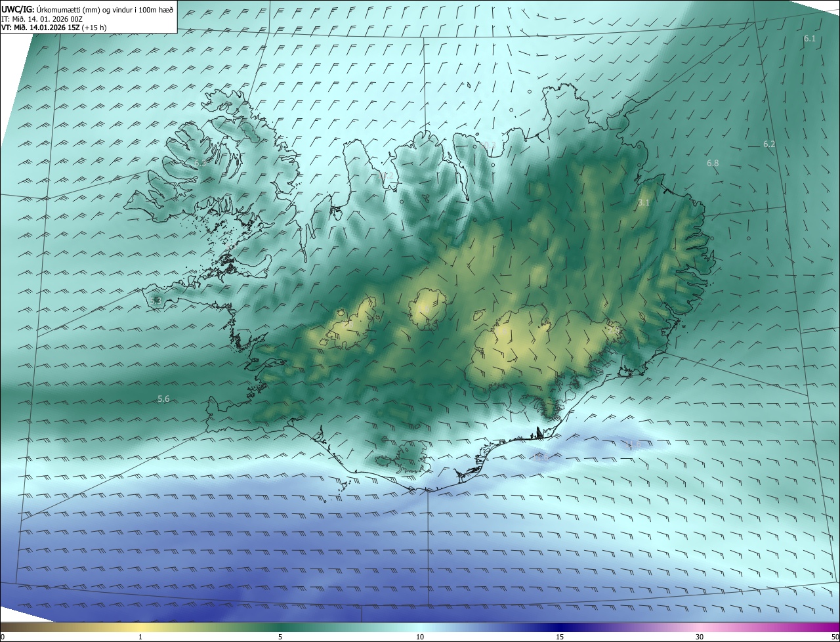Click the map value 5.3
The height and width of the screenshot is (642, 840).
point(156,301)
